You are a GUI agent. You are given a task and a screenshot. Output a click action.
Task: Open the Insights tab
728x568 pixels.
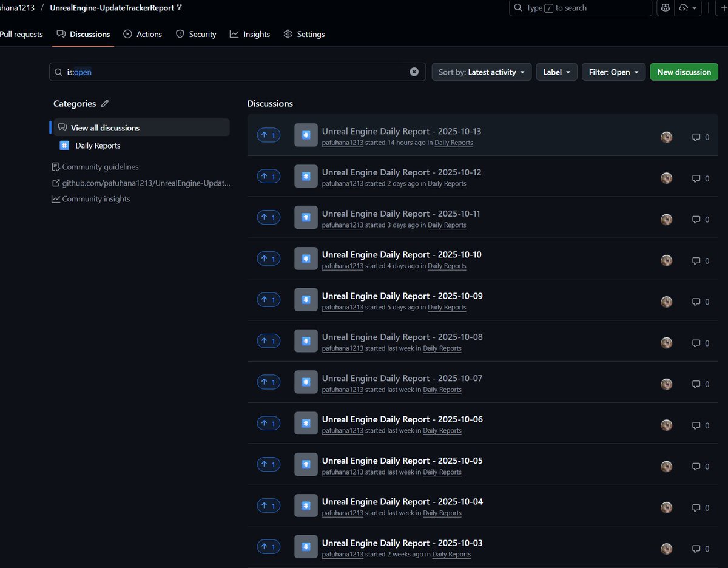click(250, 34)
